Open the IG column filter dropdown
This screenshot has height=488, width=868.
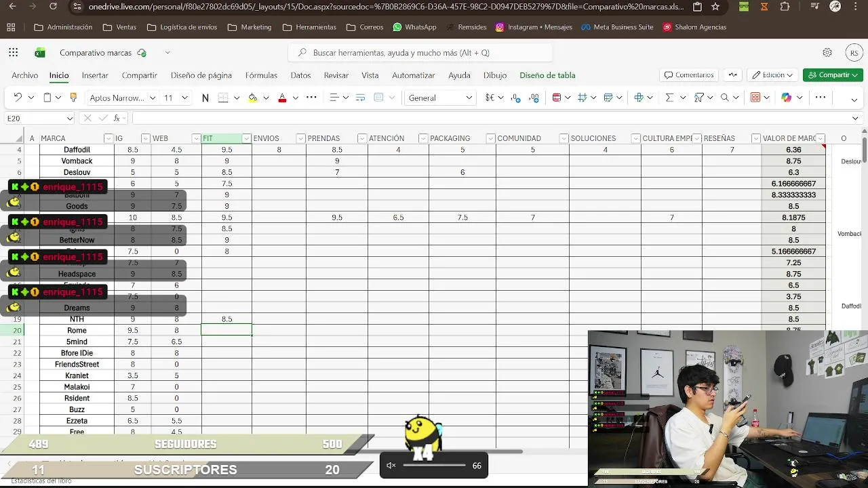pyautogui.click(x=145, y=138)
